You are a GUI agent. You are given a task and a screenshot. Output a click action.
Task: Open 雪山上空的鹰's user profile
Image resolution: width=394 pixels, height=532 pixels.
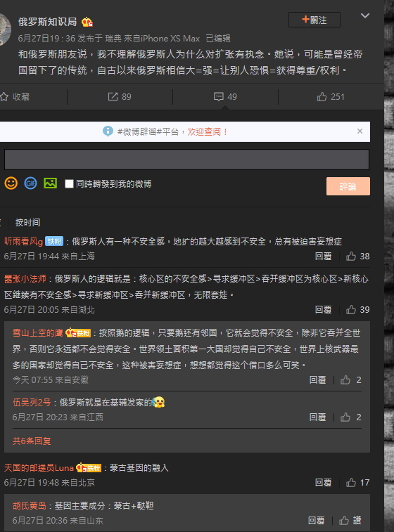[x=38, y=333]
